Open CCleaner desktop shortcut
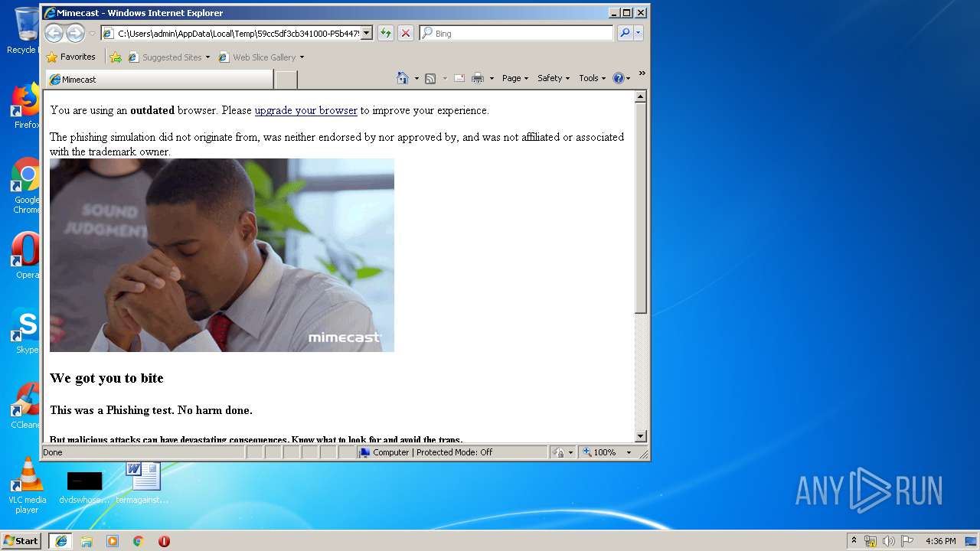Image resolution: width=980 pixels, height=551 pixels. (26, 406)
